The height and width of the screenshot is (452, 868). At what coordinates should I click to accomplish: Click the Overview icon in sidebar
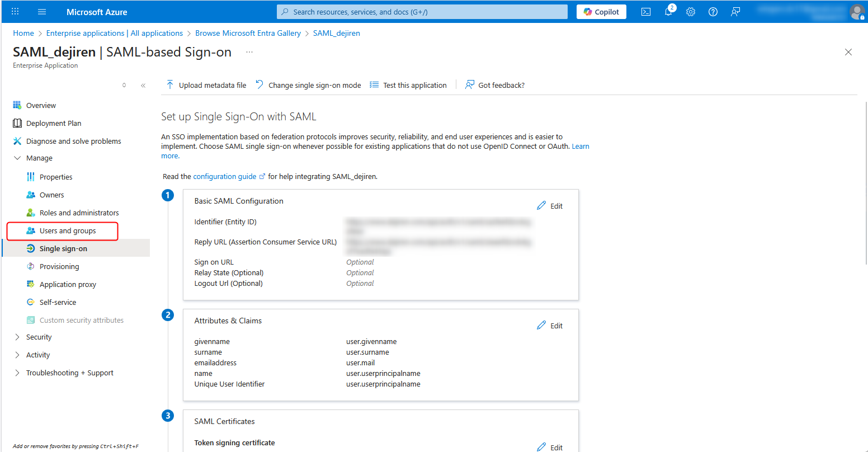[17, 105]
